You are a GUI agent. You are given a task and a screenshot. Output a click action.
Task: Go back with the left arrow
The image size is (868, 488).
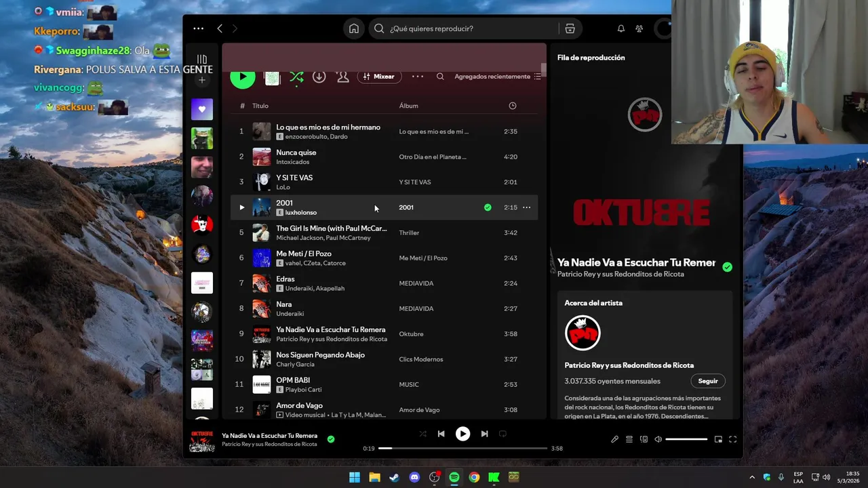point(220,28)
